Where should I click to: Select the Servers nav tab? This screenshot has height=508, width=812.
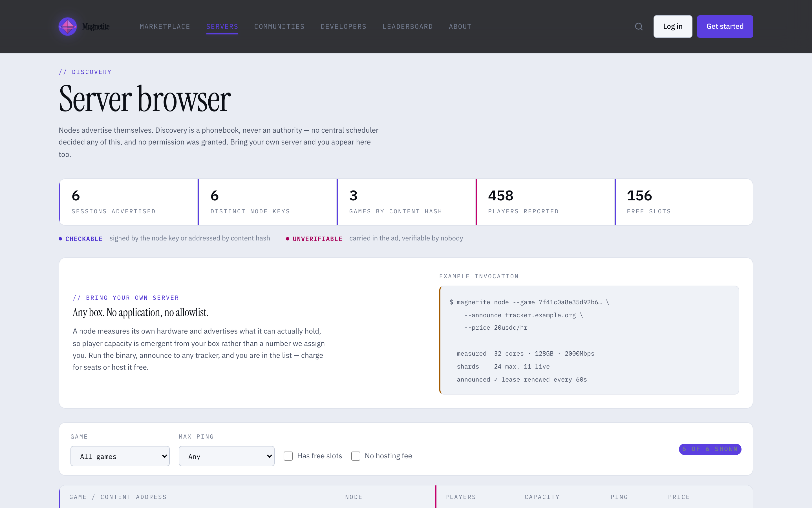[222, 27]
